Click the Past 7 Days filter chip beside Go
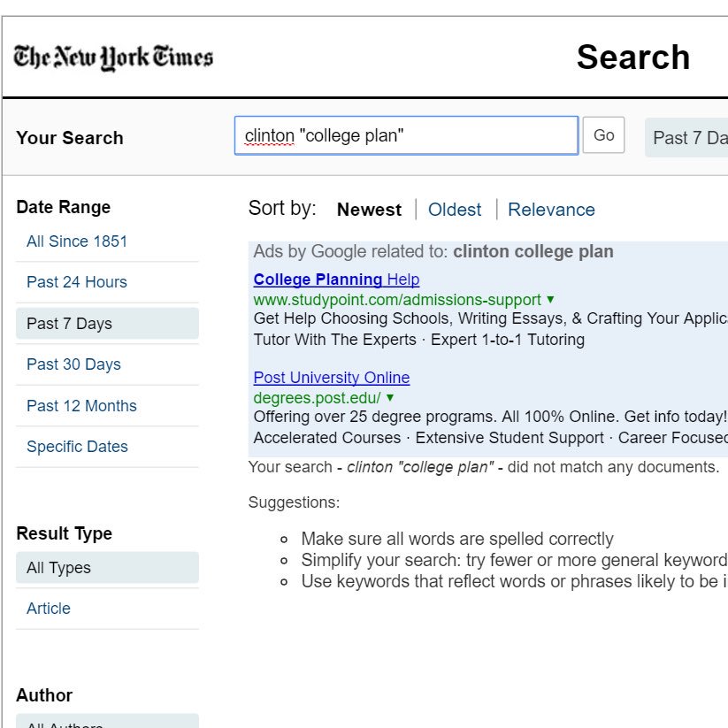 pyautogui.click(x=687, y=137)
